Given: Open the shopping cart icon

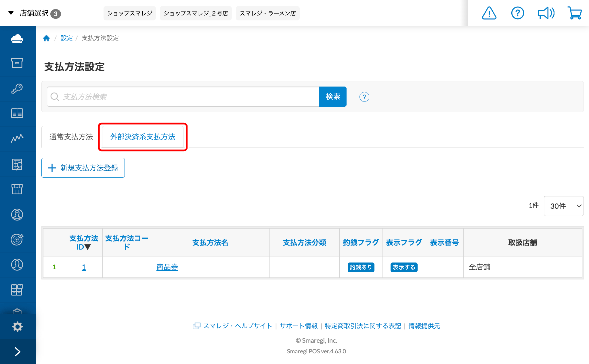Looking at the screenshot, I should point(574,13).
